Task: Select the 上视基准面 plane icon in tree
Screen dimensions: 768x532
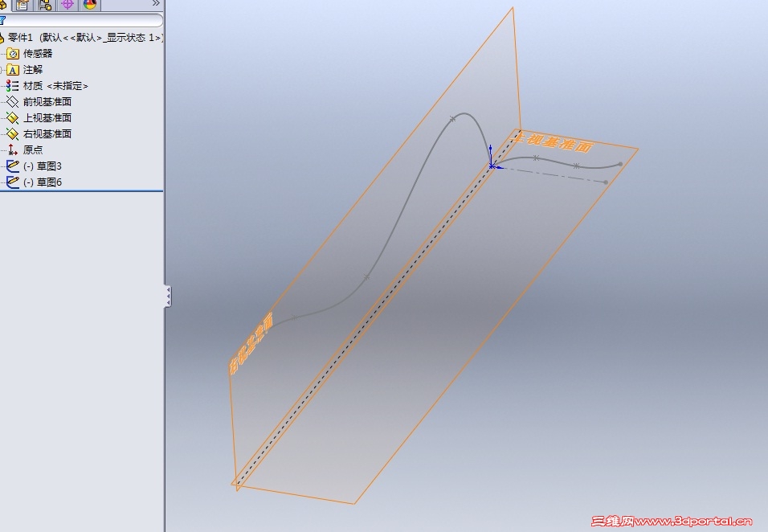Action: point(13,118)
